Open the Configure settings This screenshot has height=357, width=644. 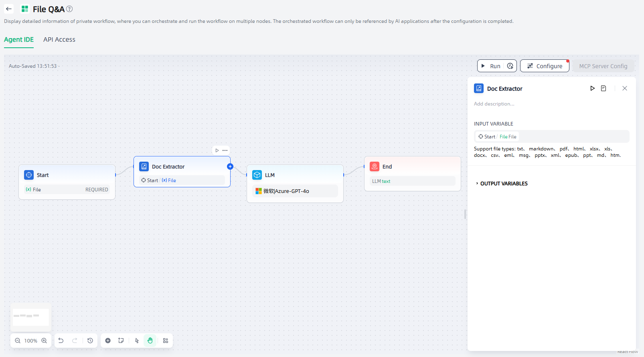point(544,66)
